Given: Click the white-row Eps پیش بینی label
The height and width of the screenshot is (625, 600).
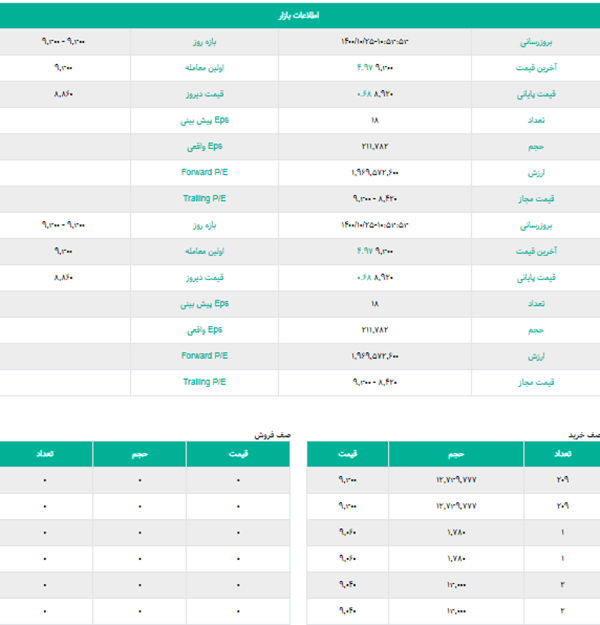Looking at the screenshot, I should tap(205, 120).
